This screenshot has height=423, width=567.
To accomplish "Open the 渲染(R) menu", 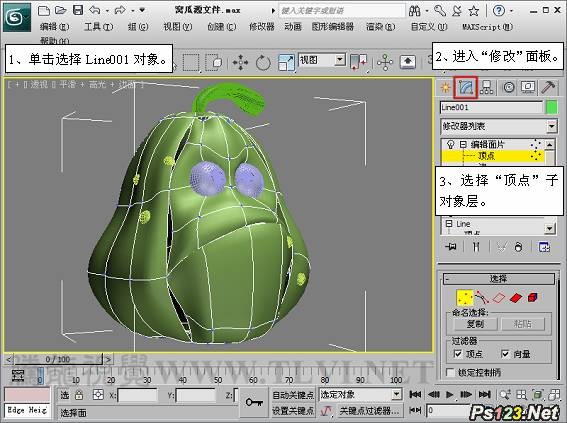I will pos(380,26).
